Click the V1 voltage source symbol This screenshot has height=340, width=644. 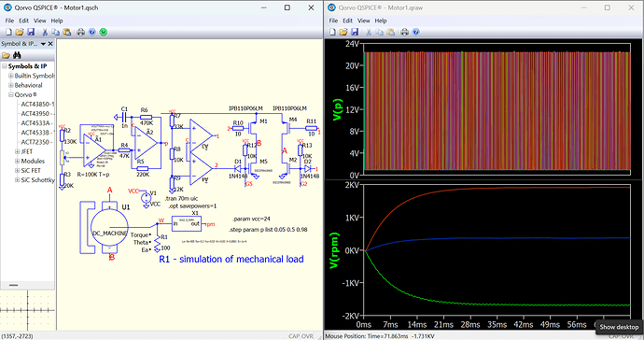pyautogui.click(x=146, y=198)
